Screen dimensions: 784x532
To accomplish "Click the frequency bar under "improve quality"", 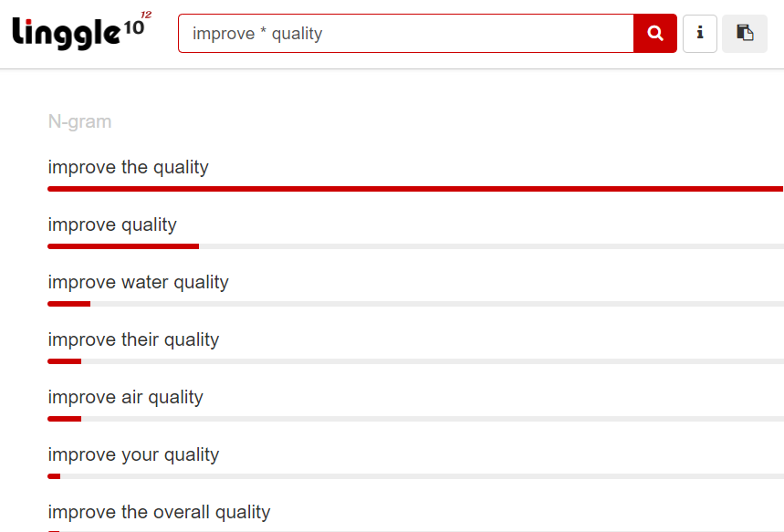I will tap(415, 246).
